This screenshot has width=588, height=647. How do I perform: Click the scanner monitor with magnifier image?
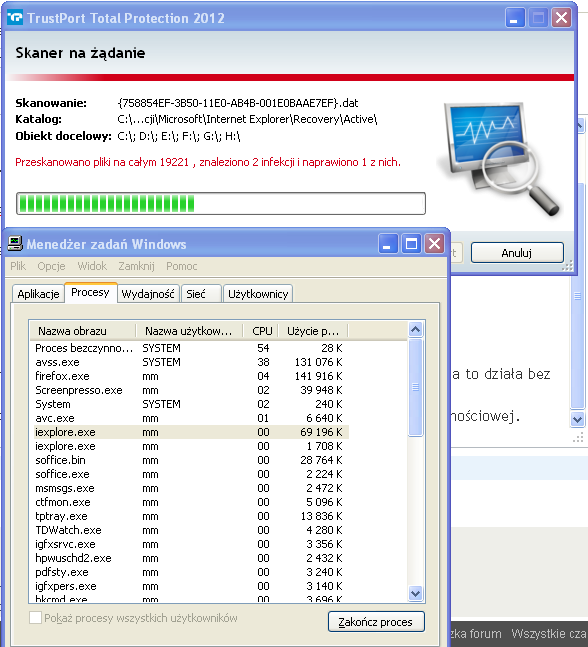point(501,159)
